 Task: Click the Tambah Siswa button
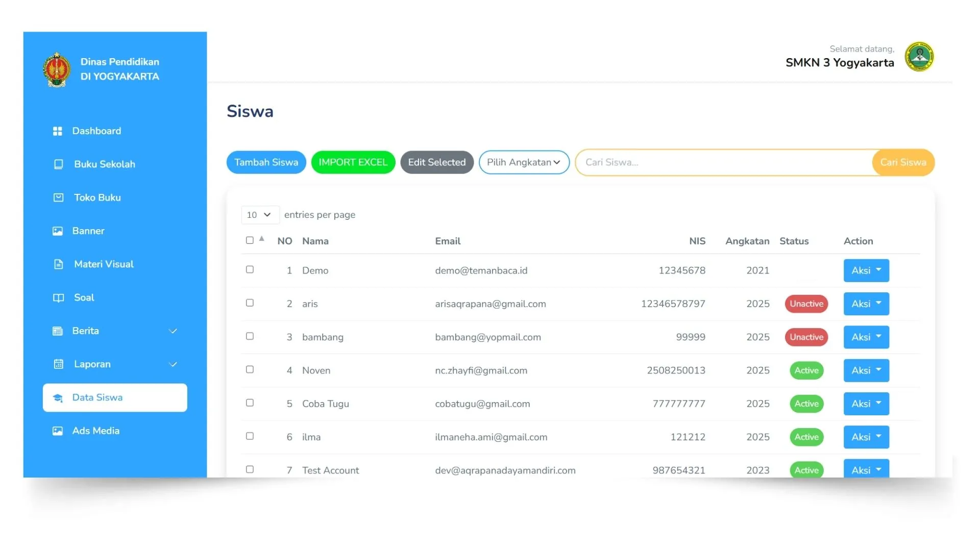pyautogui.click(x=266, y=162)
